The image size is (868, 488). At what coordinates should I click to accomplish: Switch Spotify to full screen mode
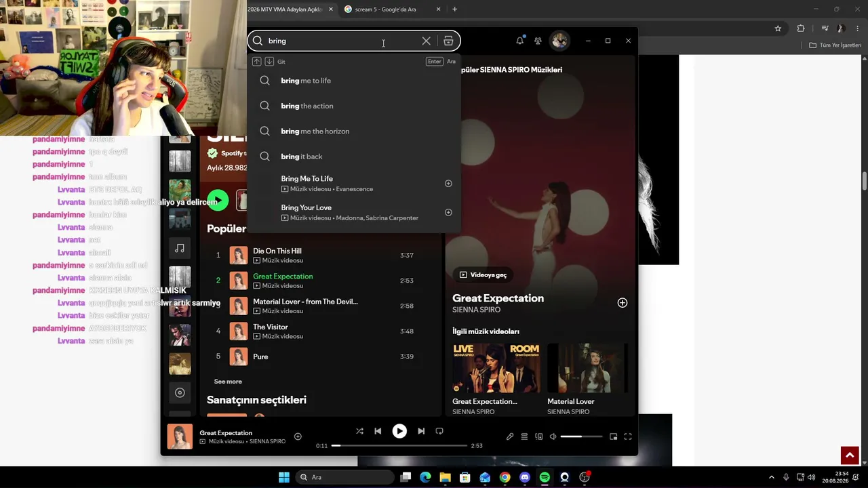point(628,436)
